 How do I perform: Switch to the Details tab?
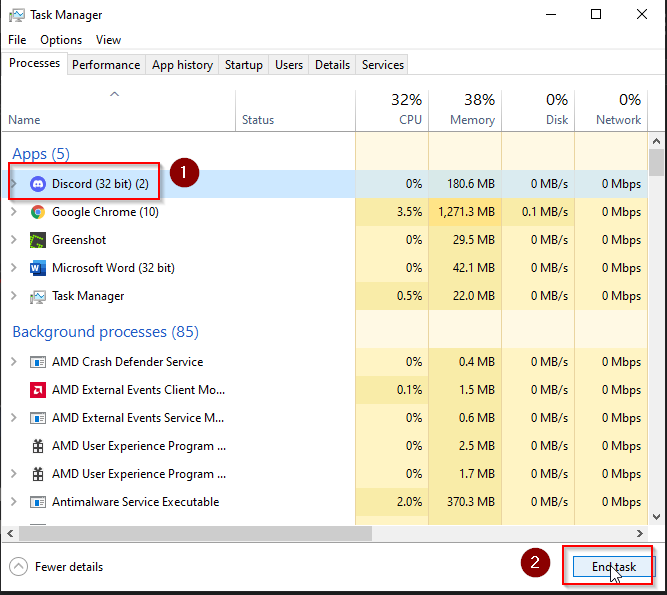[x=332, y=65]
